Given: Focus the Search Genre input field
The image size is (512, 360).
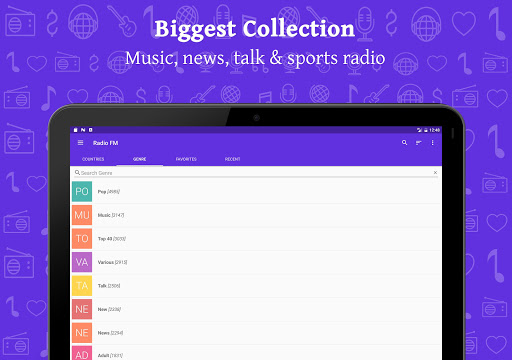Looking at the screenshot, I should pos(252,173).
